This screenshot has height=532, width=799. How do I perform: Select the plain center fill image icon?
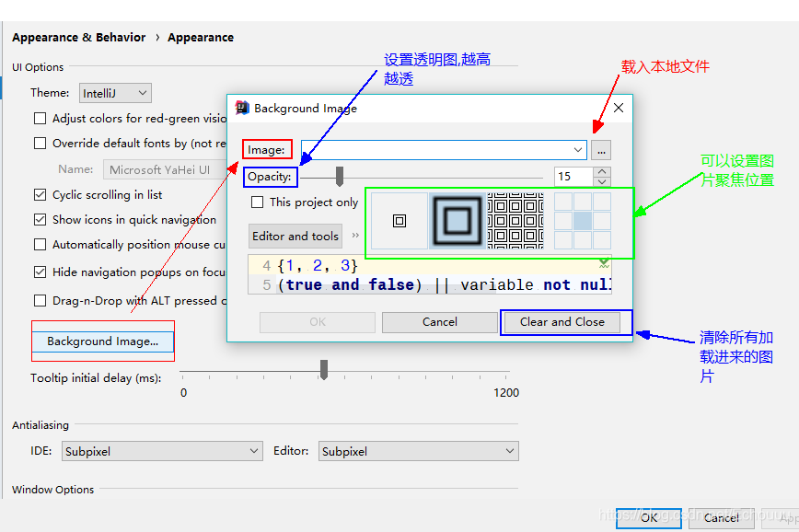[399, 221]
